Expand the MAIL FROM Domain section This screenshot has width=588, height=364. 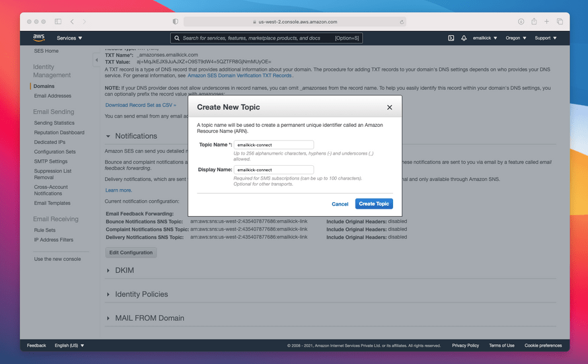(x=108, y=318)
